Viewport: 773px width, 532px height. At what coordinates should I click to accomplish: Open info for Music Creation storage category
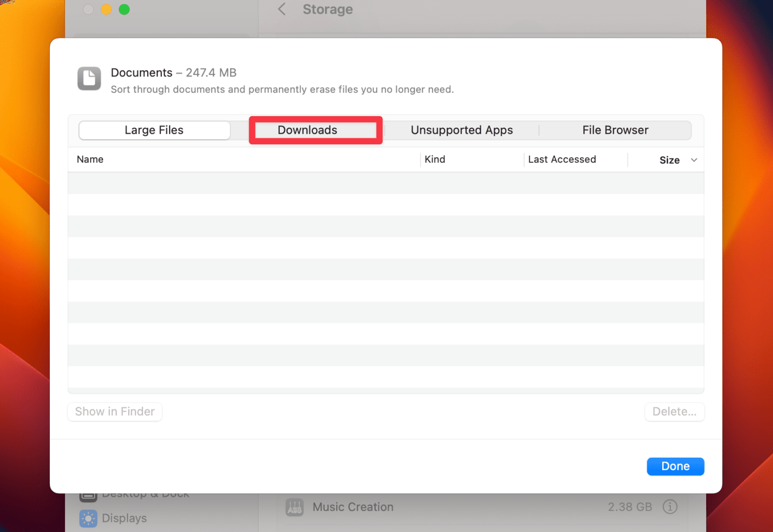click(670, 507)
